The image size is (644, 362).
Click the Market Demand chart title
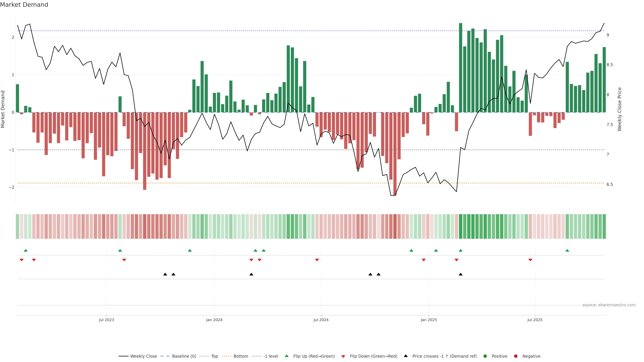24,5
